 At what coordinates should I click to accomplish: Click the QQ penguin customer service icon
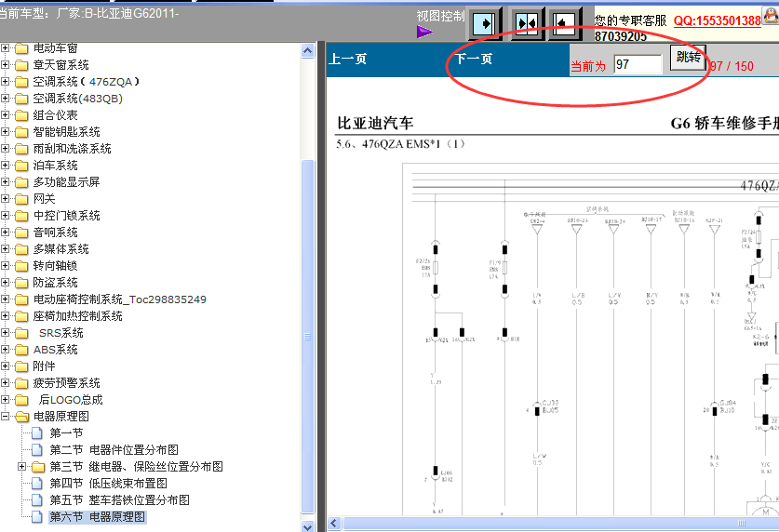tap(770, 16)
